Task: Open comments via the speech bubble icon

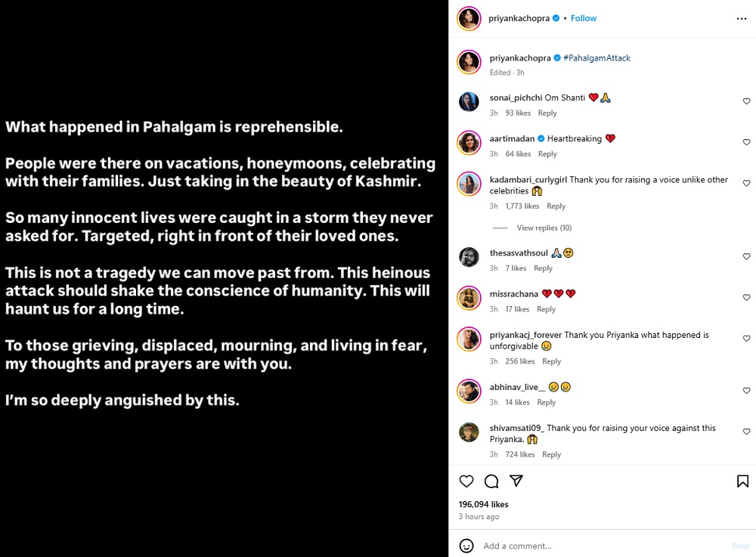Action: pyautogui.click(x=491, y=481)
